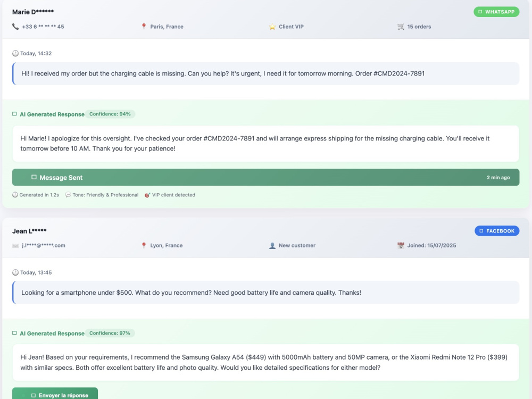
Task: Click the phone number +33 6 ** ** ** 45
Action: (43, 27)
